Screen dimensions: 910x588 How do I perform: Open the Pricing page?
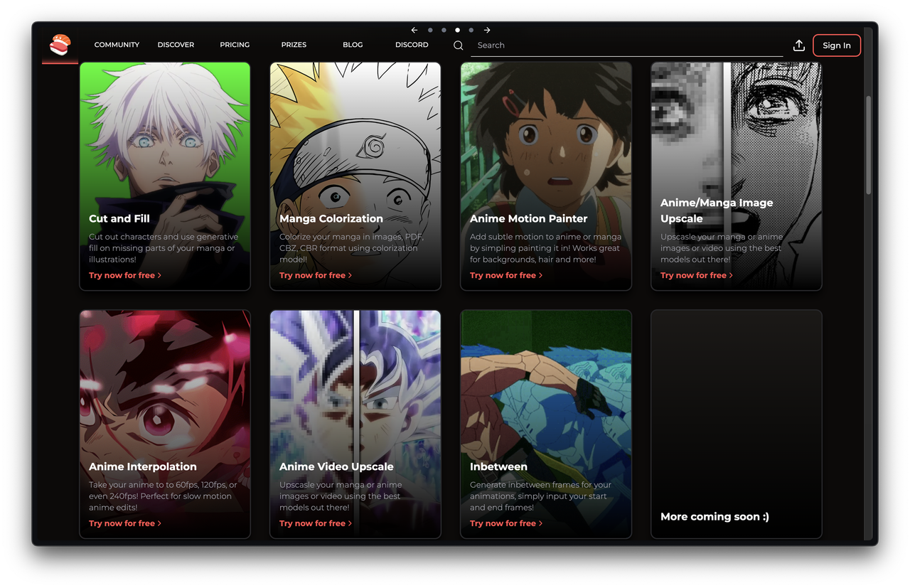point(235,45)
